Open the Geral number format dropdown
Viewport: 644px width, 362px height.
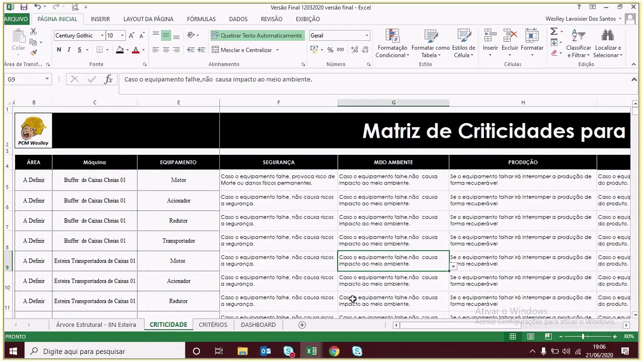(x=366, y=36)
